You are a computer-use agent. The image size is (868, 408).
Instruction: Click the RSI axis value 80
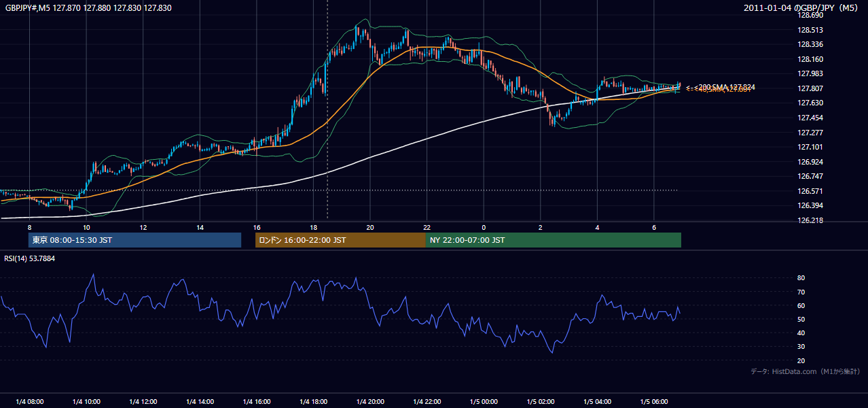[x=801, y=278]
